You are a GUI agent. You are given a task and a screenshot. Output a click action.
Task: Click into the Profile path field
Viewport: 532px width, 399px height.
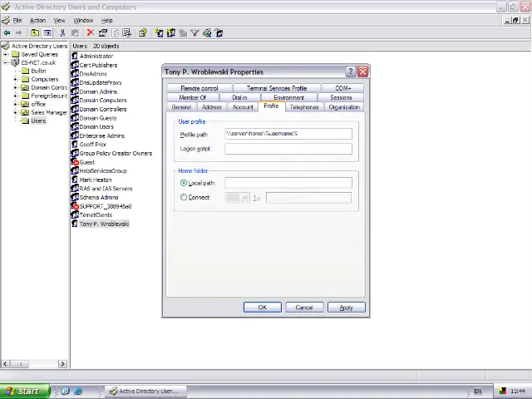coord(288,134)
